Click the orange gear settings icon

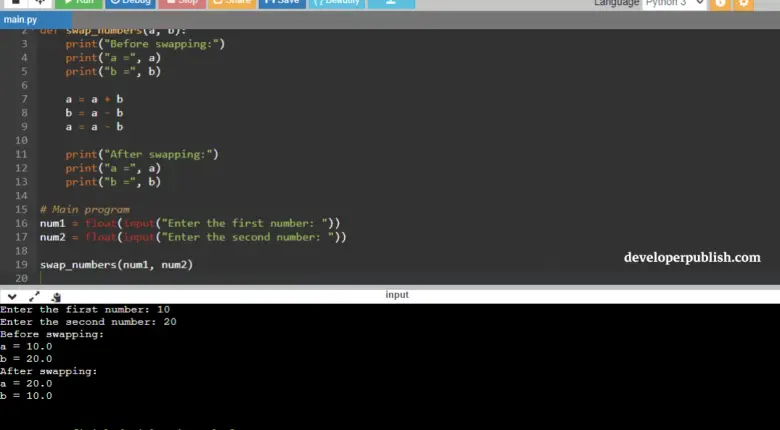744,4
